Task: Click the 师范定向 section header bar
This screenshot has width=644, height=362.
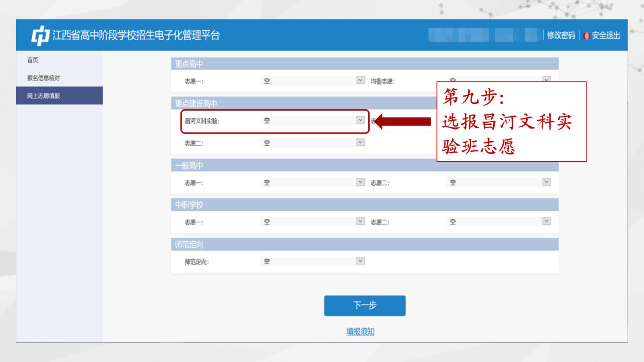Action: (x=364, y=245)
